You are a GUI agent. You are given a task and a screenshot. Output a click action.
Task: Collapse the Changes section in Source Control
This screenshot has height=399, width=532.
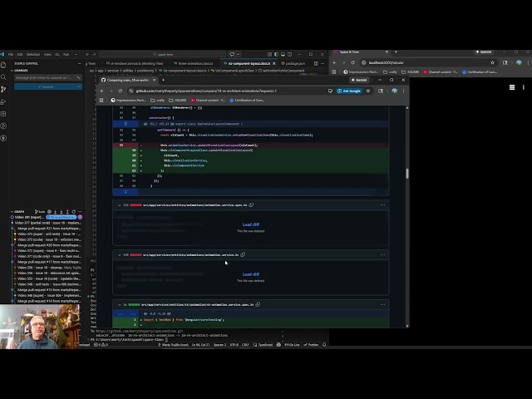point(12,70)
